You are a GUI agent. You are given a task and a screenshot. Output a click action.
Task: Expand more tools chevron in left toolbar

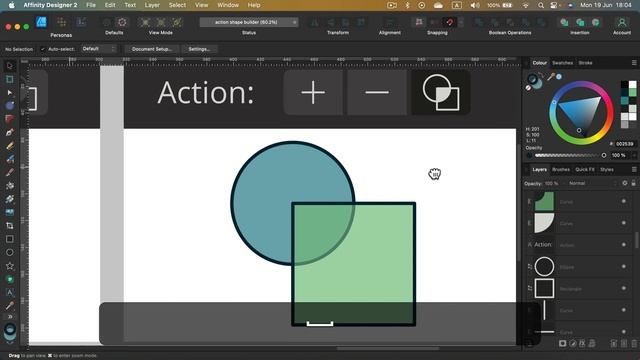pos(9,317)
